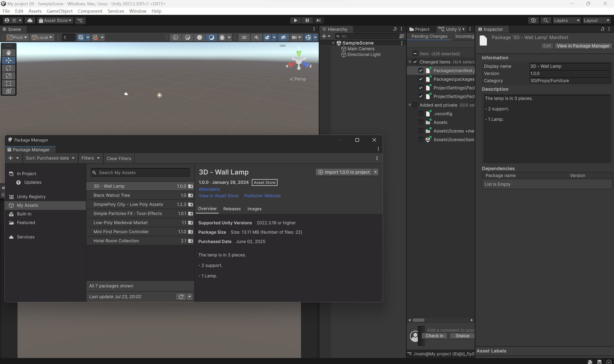
Task: Open Unity Cloud icon in toolbar
Action: tap(30, 20)
